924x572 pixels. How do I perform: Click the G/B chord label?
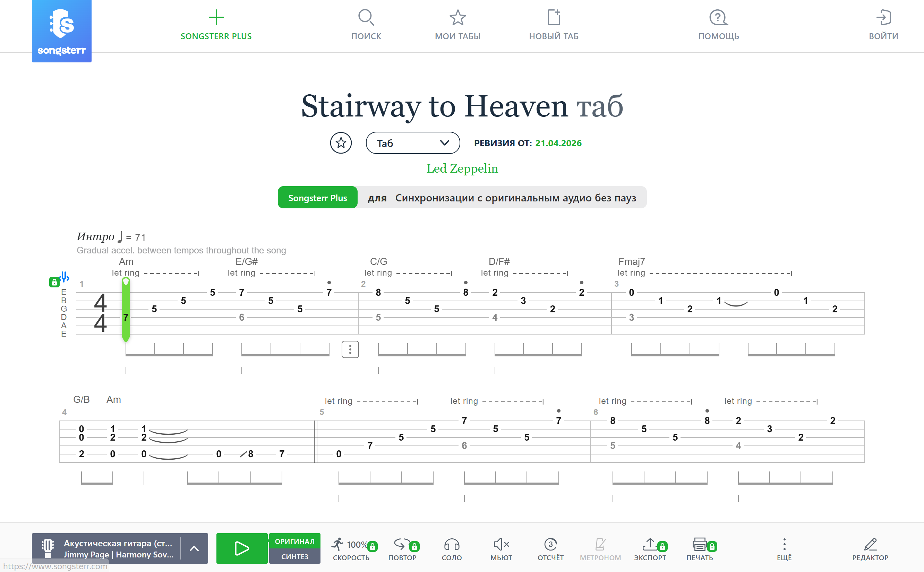[82, 399]
